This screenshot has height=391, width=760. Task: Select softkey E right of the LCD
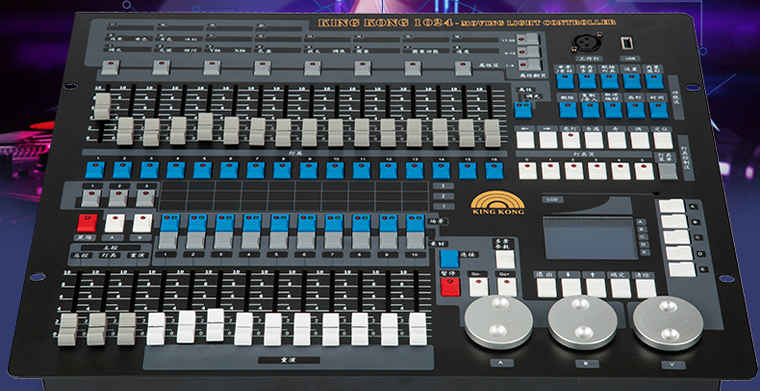[681, 269]
